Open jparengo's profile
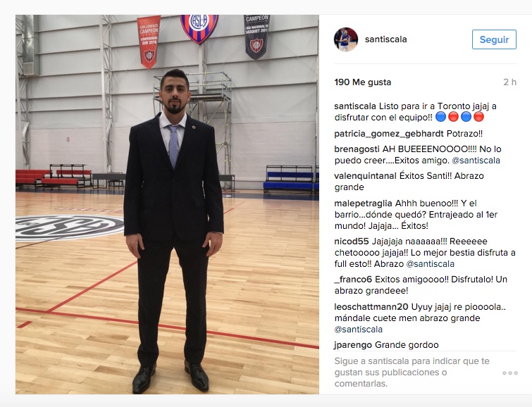The image size is (532, 407). point(353,345)
